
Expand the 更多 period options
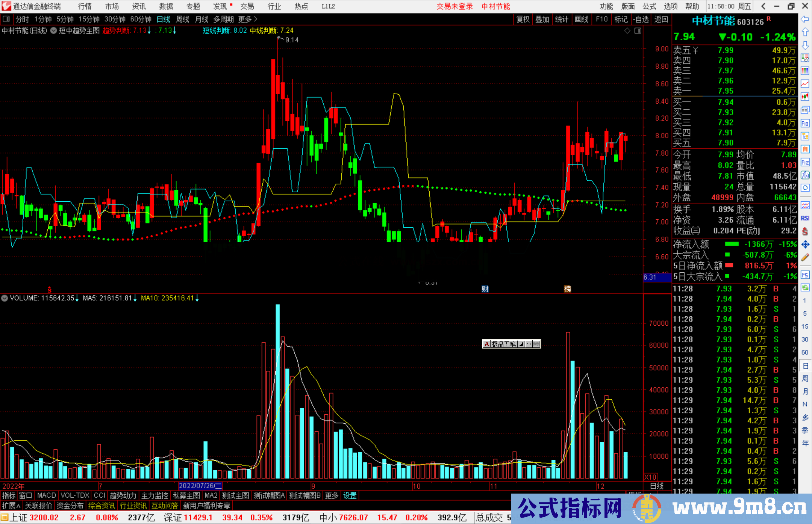click(248, 19)
